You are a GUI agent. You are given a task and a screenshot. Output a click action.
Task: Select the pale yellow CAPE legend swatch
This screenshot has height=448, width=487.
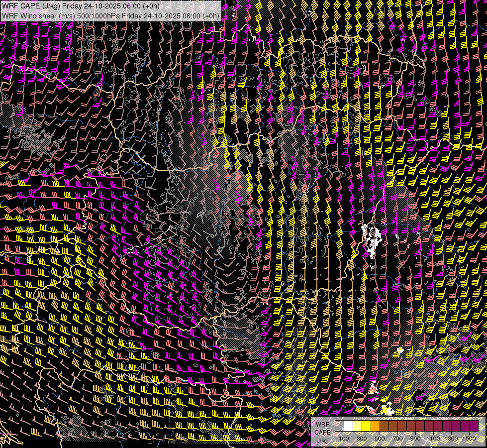tap(358, 426)
